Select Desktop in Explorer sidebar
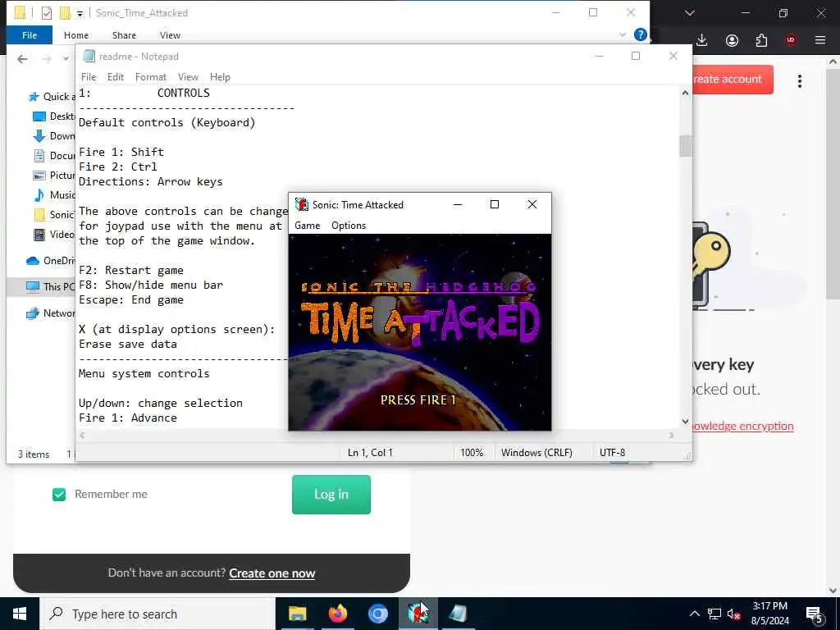The height and width of the screenshot is (630, 840). coord(53,116)
